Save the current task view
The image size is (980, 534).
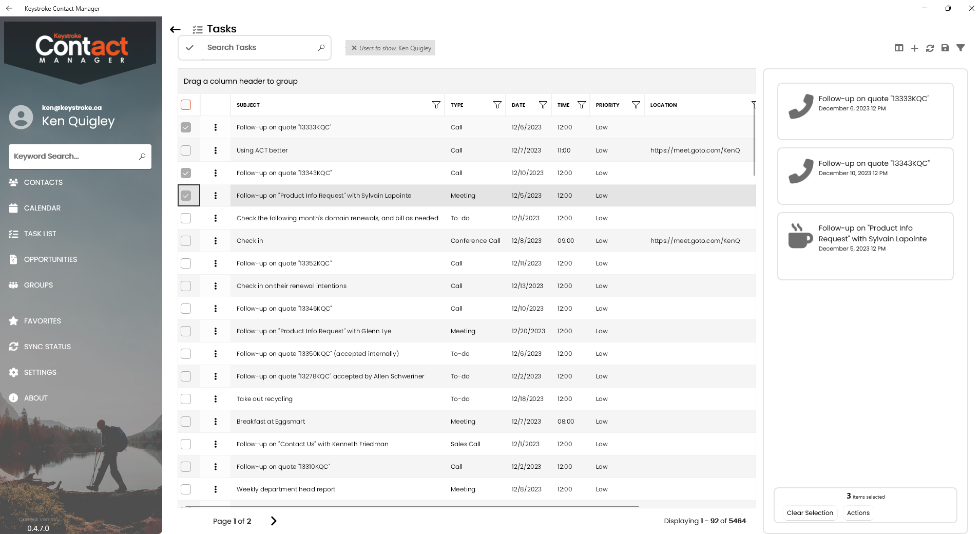tap(945, 48)
